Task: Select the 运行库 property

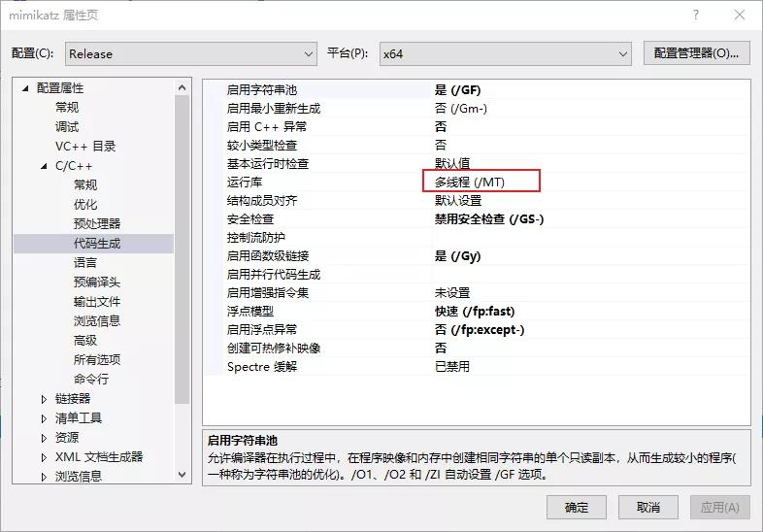Action: click(245, 183)
